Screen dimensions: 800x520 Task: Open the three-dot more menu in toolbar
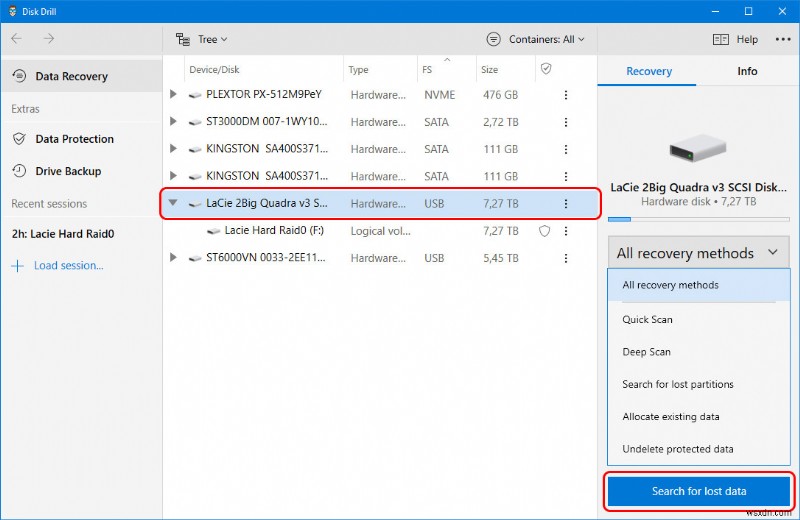783,39
